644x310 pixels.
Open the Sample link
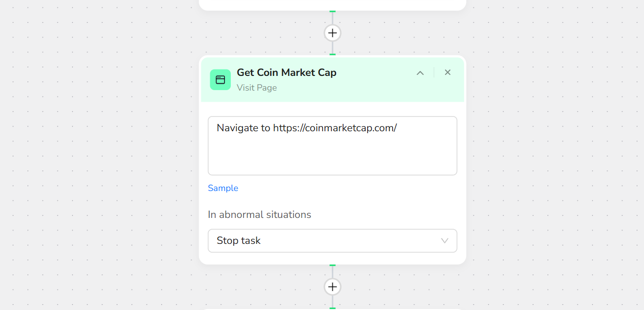click(223, 188)
